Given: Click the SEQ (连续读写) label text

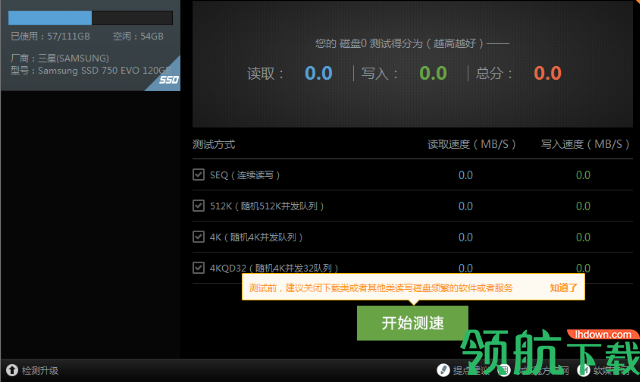Looking at the screenshot, I should click(x=245, y=175).
